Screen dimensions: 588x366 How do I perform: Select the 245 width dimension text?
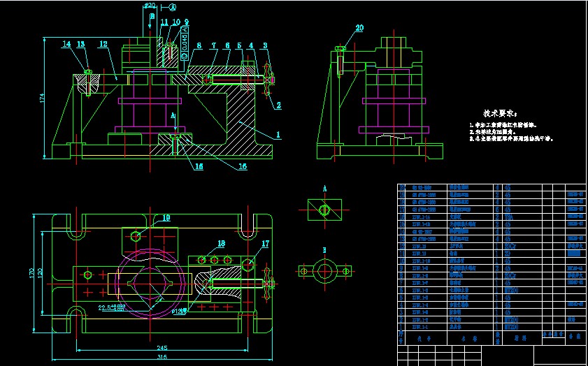pyautogui.click(x=163, y=346)
